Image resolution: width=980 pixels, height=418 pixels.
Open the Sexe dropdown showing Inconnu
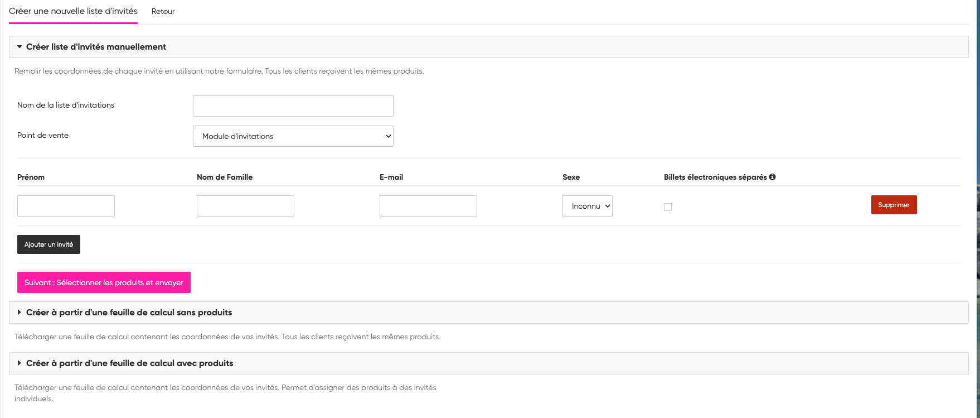[x=587, y=206]
